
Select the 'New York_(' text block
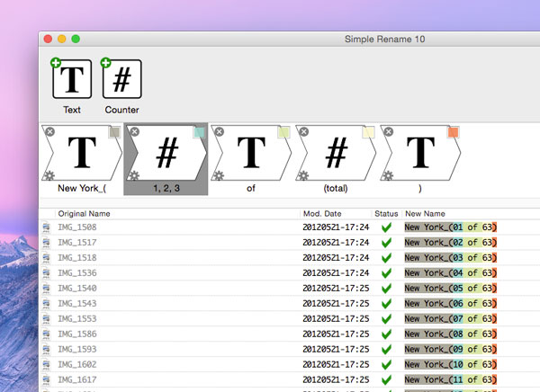point(82,153)
